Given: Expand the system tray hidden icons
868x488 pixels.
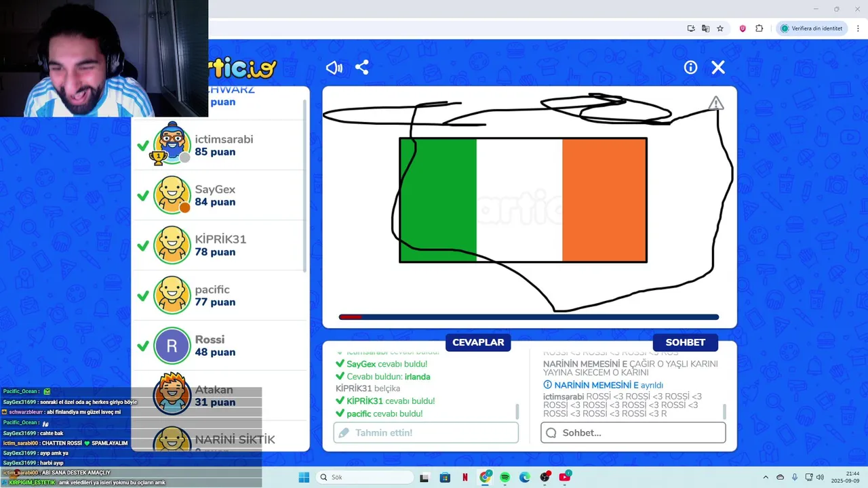Looking at the screenshot, I should [766, 477].
